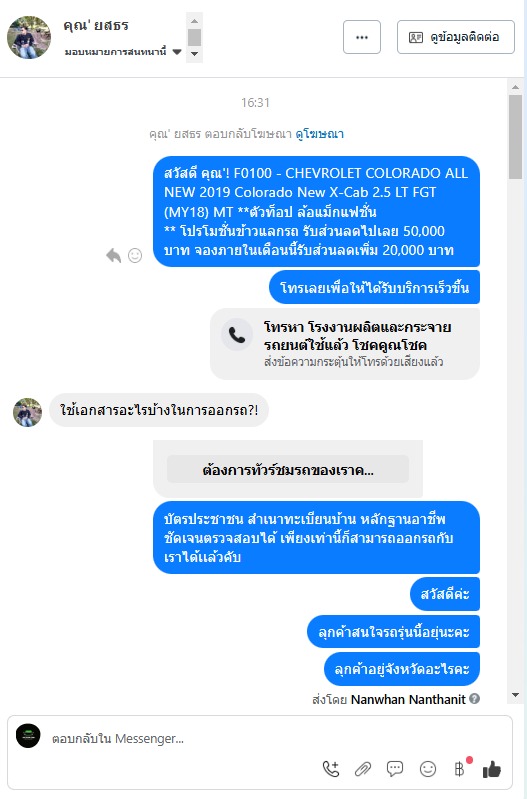Click the baht payment icon
The image size is (527, 799).
pos(460,768)
